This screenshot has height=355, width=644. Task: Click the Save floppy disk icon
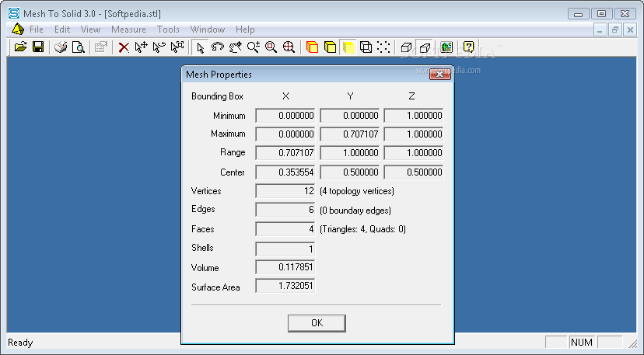38,47
